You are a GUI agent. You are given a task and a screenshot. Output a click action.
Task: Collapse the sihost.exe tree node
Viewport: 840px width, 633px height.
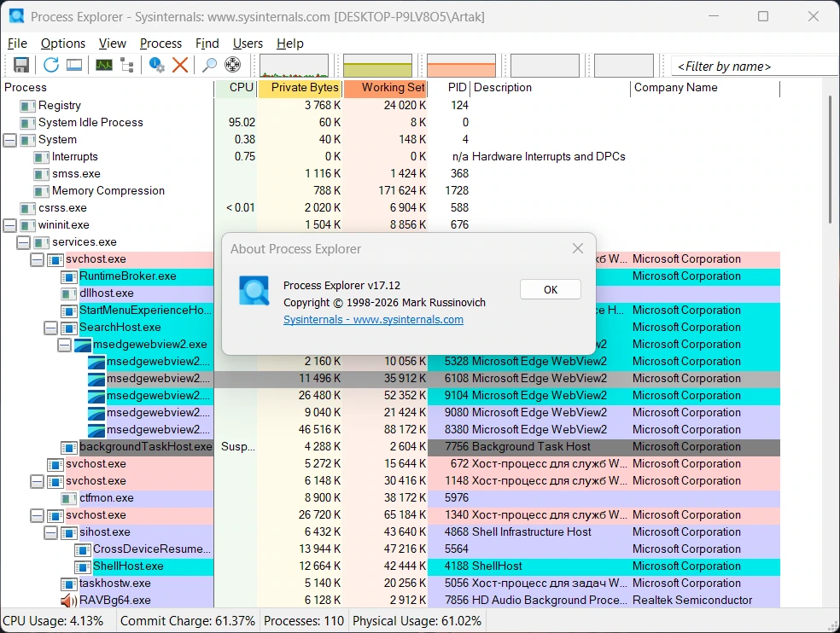[x=51, y=533]
